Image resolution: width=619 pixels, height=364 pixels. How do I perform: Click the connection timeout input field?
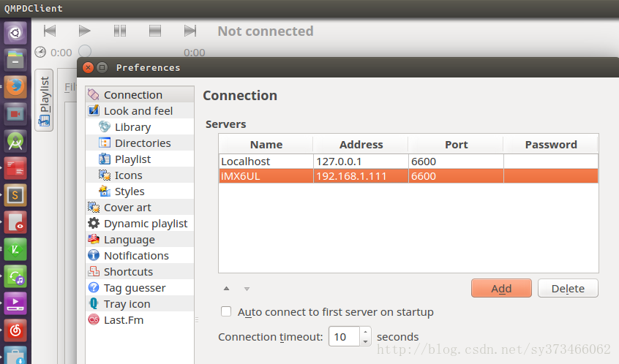[344, 336]
